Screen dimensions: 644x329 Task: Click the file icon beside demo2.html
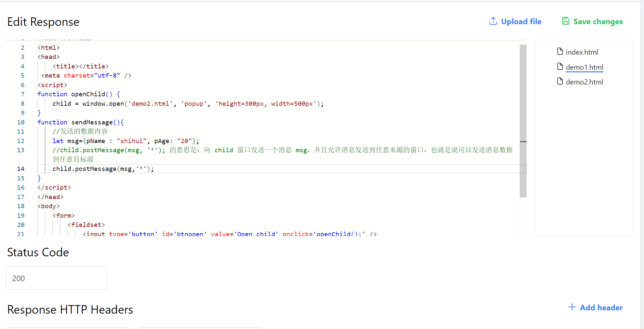click(560, 81)
